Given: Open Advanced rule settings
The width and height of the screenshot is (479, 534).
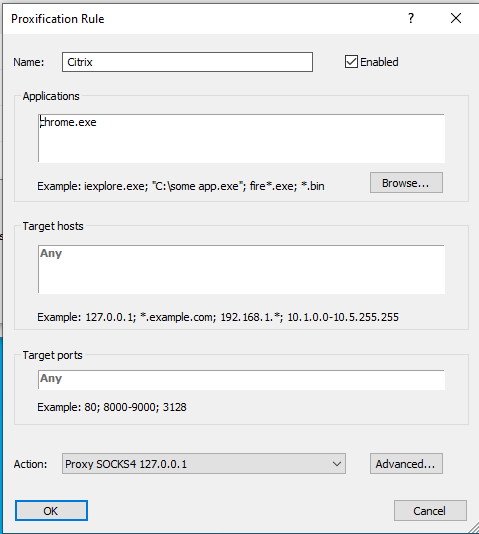Looking at the screenshot, I should click(x=406, y=464).
